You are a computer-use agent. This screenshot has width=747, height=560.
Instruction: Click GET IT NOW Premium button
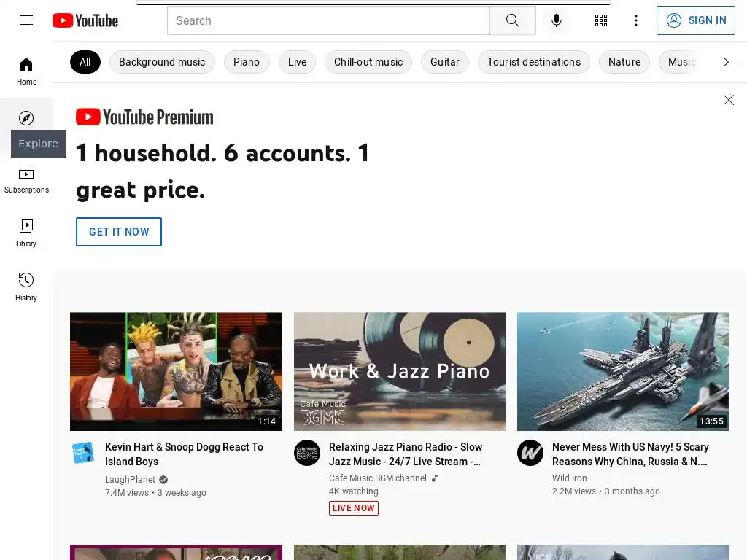(119, 232)
